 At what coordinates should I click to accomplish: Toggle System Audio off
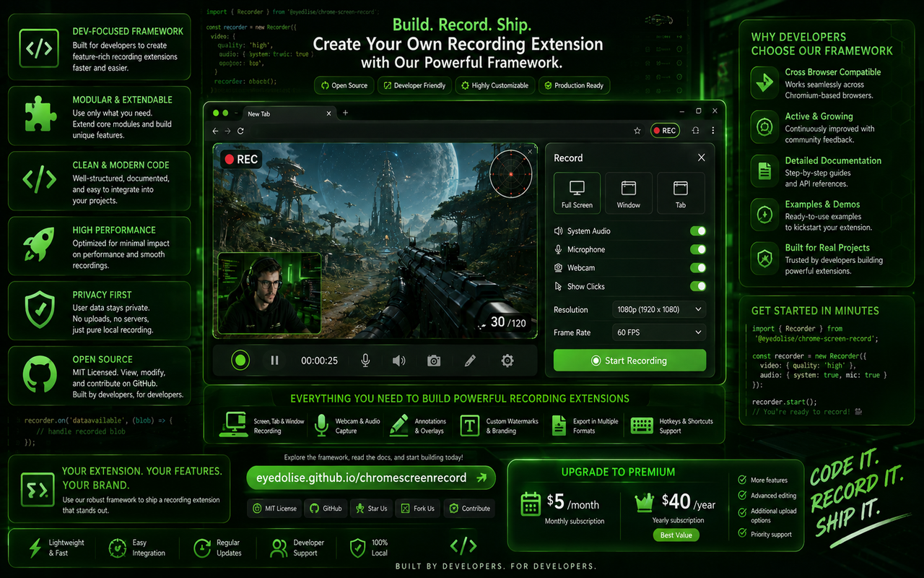pos(698,231)
